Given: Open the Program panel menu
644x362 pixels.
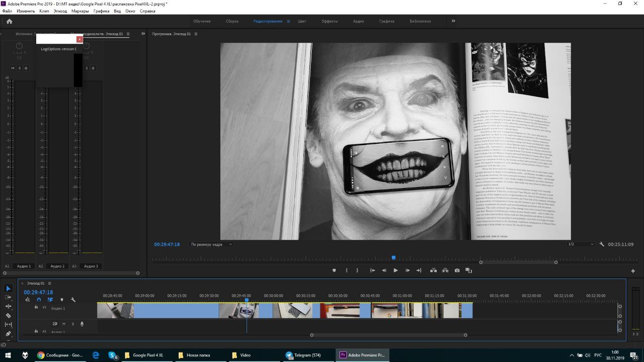Looking at the screenshot, I should coord(196,34).
